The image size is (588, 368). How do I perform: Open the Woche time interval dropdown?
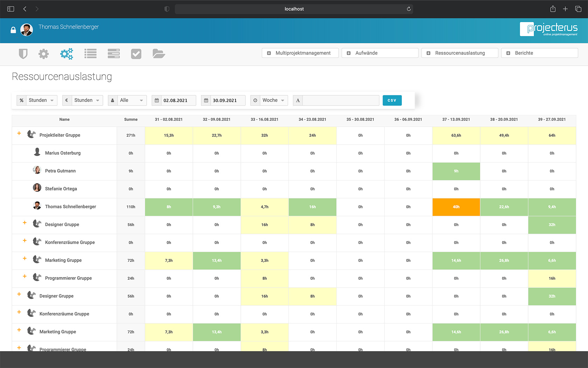[x=273, y=100]
